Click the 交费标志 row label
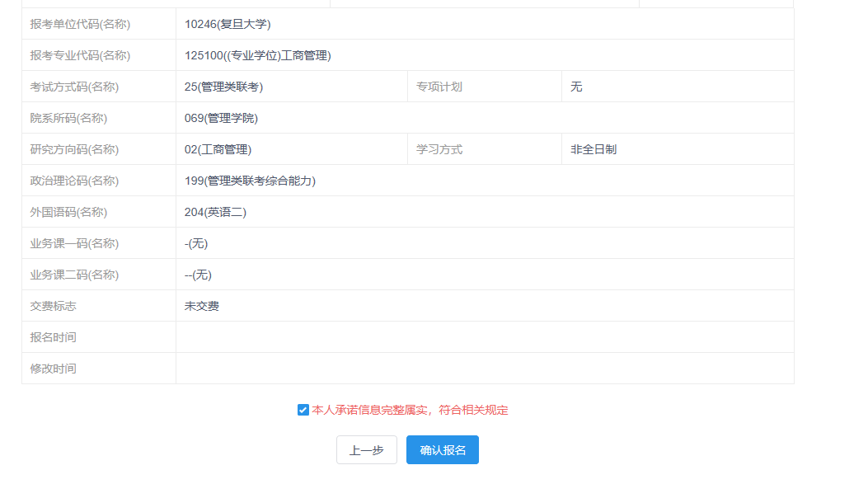Viewport: 868px width, 484px height. point(54,306)
